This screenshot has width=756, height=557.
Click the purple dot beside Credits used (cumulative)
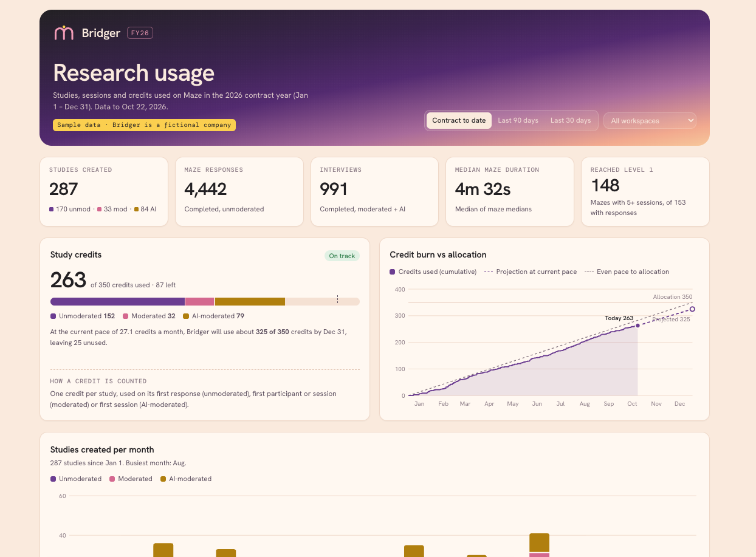point(393,272)
